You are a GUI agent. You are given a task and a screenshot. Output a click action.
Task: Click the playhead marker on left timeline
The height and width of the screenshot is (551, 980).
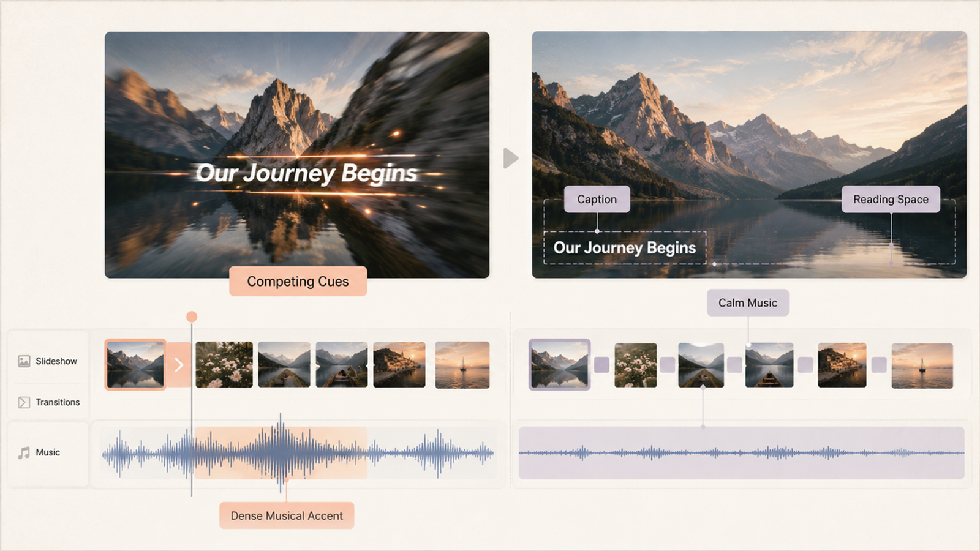click(x=192, y=317)
